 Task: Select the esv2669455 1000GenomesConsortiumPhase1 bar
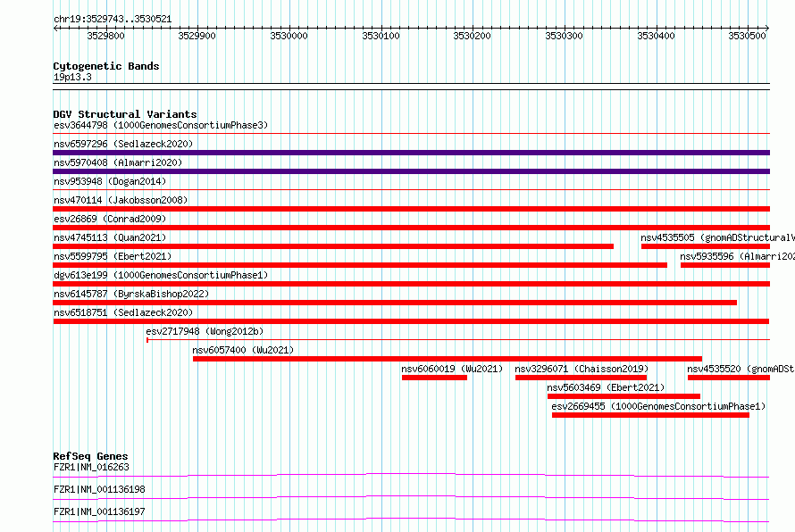[650, 415]
